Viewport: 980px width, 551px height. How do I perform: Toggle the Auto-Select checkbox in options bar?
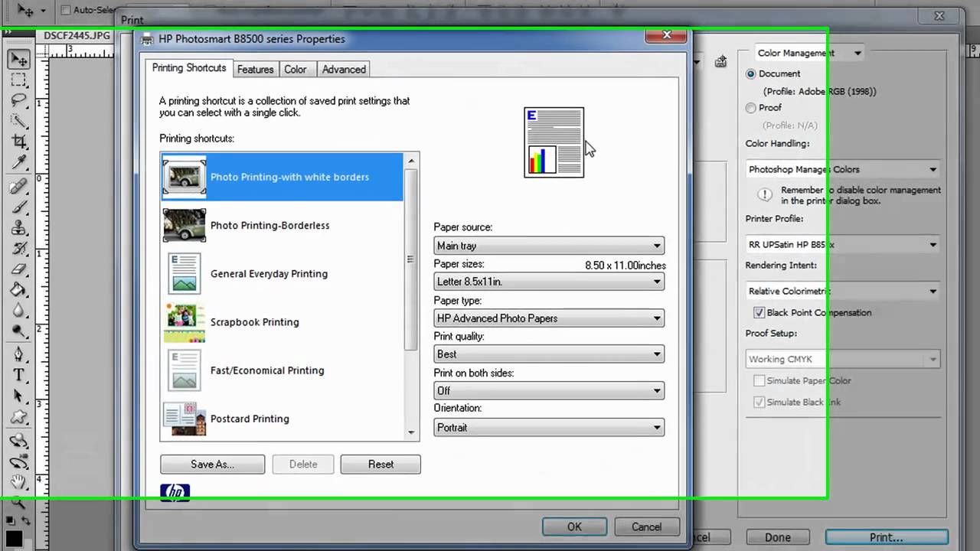(x=66, y=10)
